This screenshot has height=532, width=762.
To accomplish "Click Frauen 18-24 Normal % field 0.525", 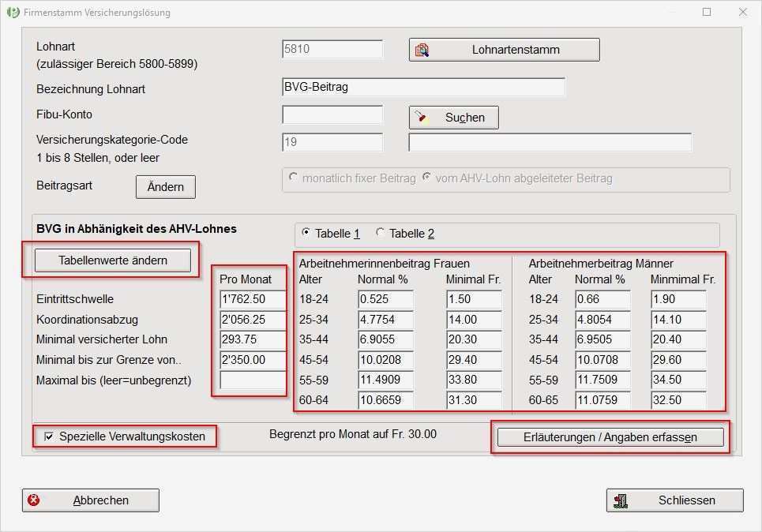I will pos(386,299).
